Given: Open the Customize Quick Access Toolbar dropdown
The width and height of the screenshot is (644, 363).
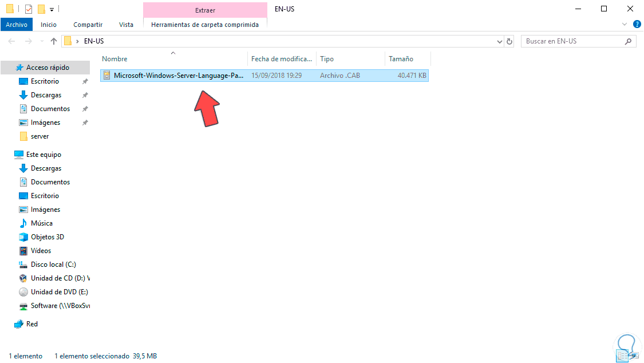Looking at the screenshot, I should click(52, 9).
